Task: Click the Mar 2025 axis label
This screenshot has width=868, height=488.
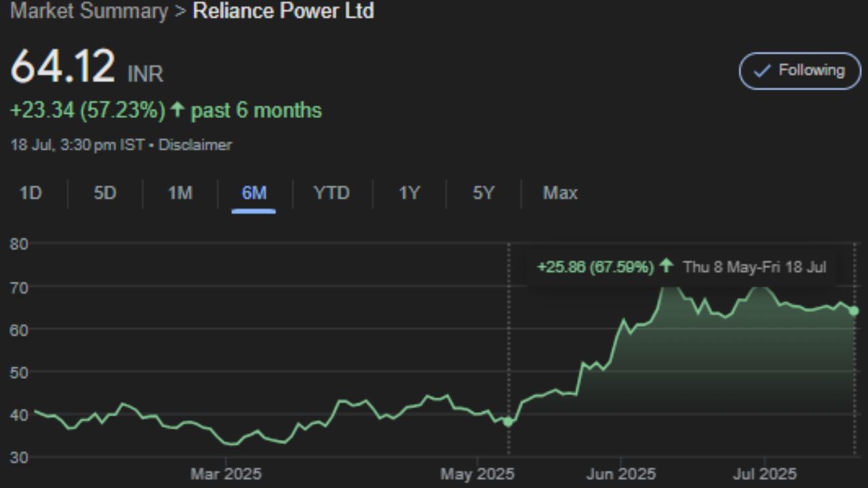Action: [225, 474]
